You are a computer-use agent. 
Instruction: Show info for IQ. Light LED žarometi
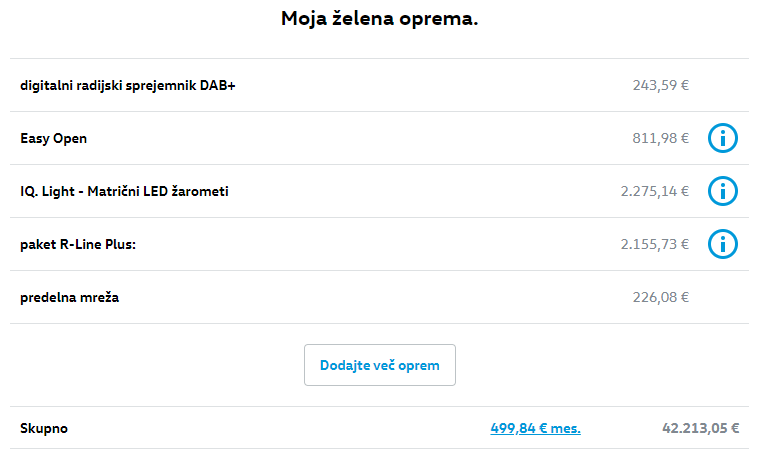point(723,191)
